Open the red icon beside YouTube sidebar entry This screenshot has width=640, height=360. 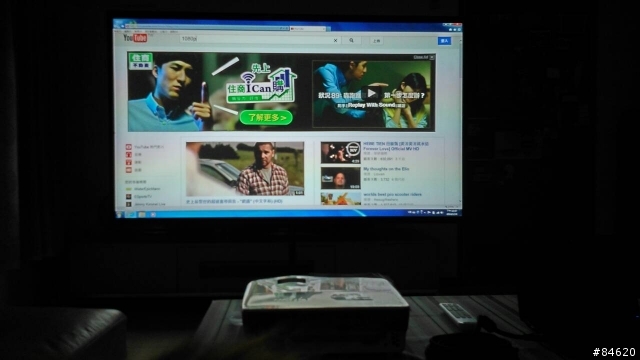click(129, 147)
